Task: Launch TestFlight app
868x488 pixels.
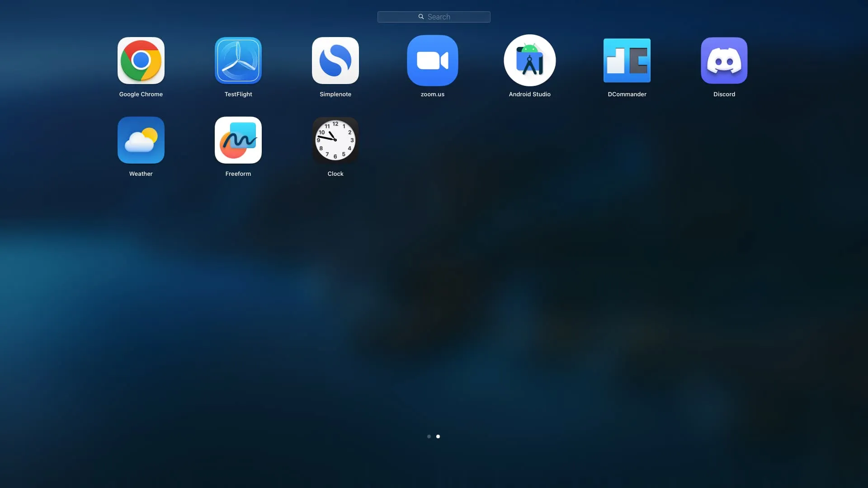Action: pos(238,60)
